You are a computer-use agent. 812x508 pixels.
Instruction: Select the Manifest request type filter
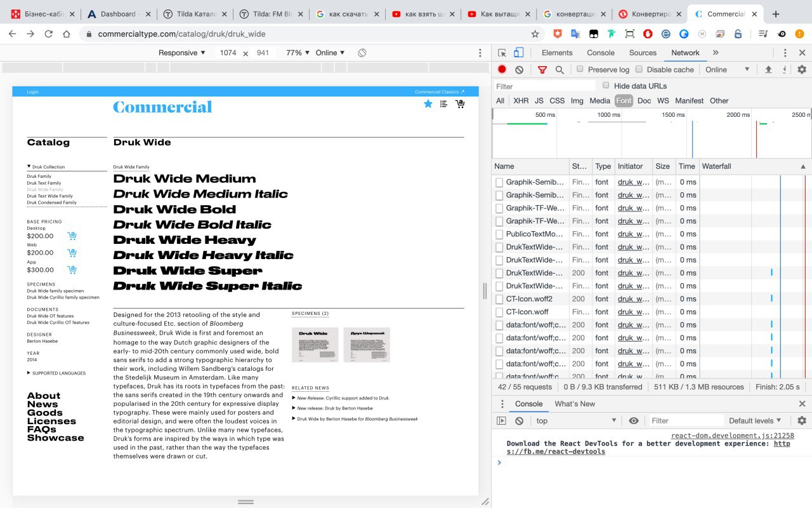(x=689, y=100)
